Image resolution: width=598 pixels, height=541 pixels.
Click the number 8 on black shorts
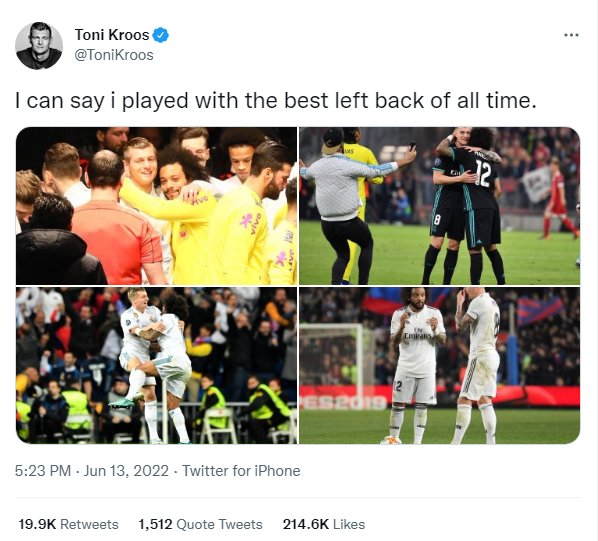pyautogui.click(x=437, y=220)
